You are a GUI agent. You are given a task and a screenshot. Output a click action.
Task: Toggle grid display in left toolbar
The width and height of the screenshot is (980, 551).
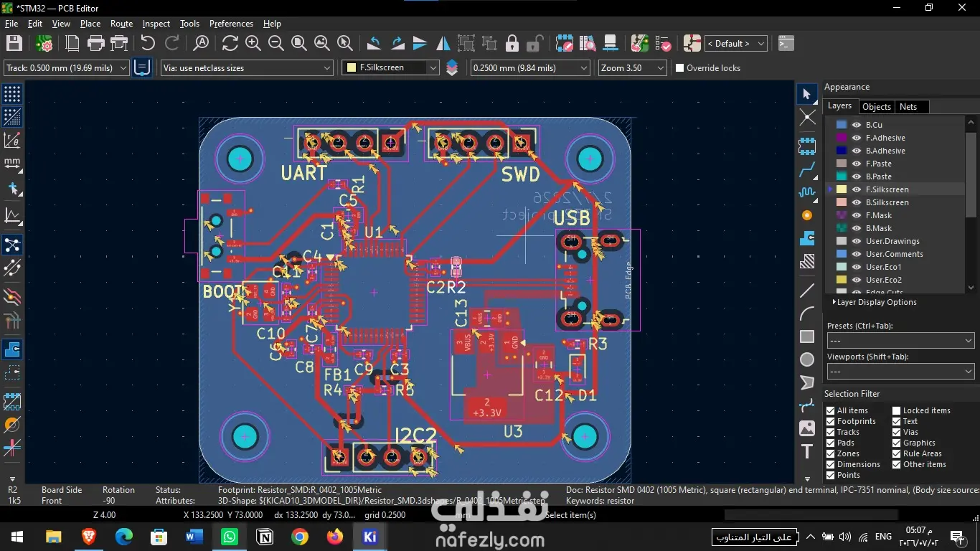point(12,94)
